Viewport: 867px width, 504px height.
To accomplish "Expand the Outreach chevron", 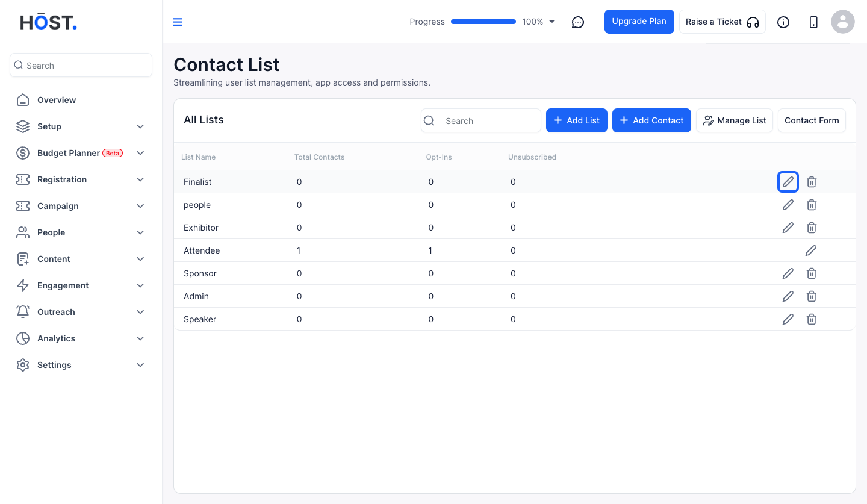I will pyautogui.click(x=140, y=312).
